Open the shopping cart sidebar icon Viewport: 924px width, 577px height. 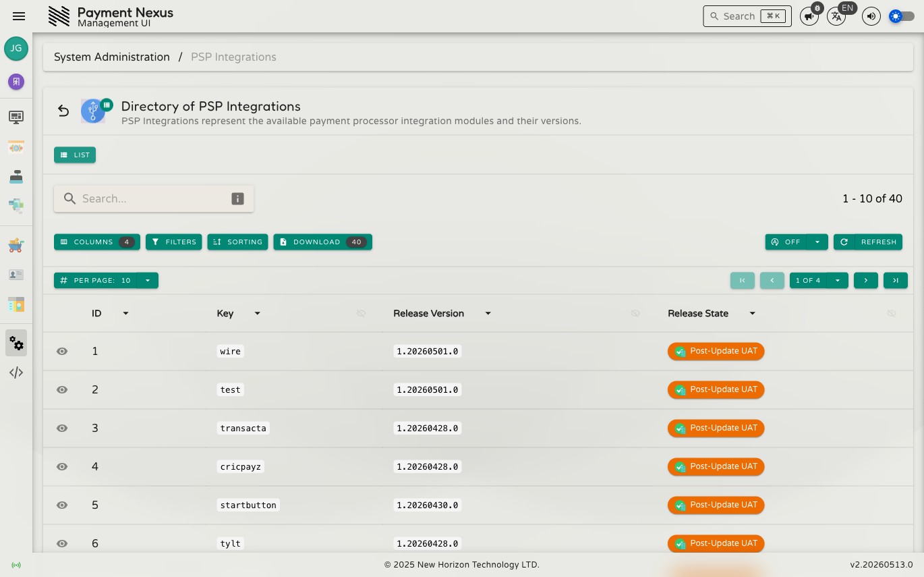(16, 246)
